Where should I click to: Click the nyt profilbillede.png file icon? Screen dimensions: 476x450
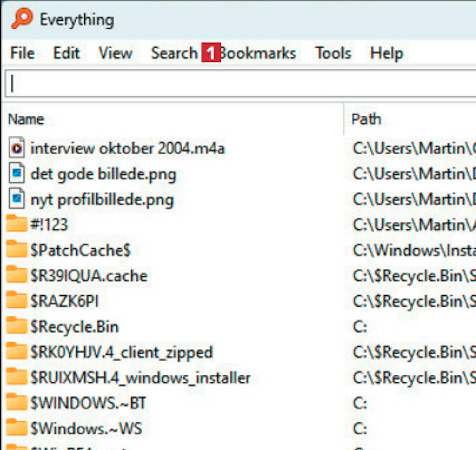click(17, 199)
